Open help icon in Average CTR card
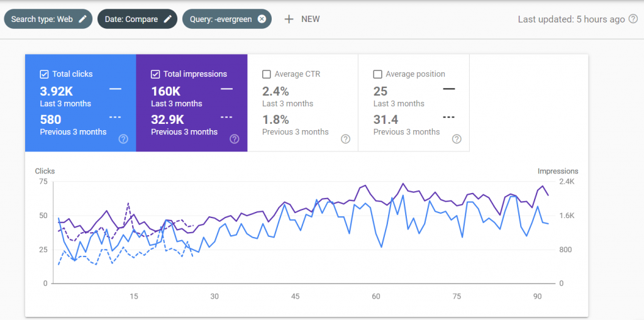The image size is (644, 320). coord(346,139)
